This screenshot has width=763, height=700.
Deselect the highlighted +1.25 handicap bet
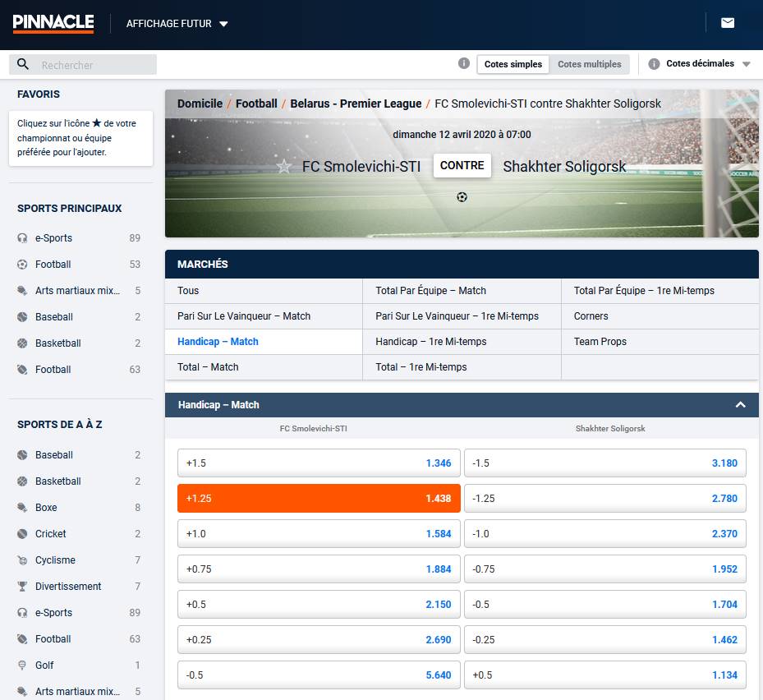coord(319,498)
